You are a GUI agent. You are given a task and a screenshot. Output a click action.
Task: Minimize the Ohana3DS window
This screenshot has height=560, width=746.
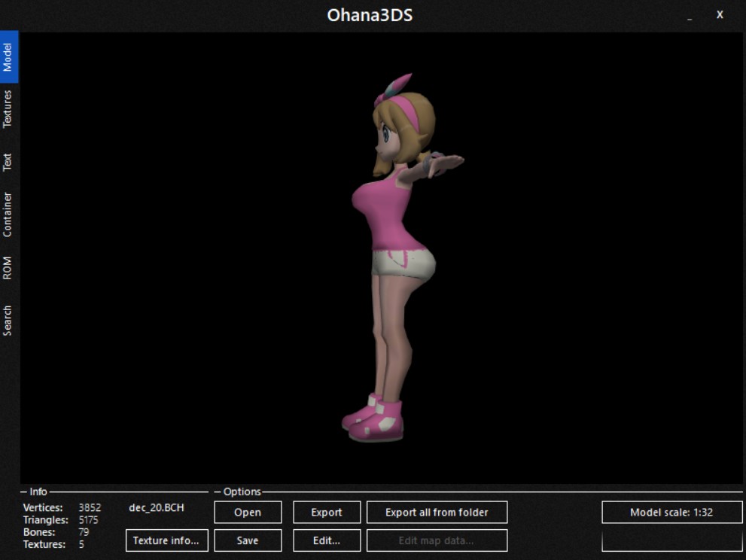(x=690, y=16)
